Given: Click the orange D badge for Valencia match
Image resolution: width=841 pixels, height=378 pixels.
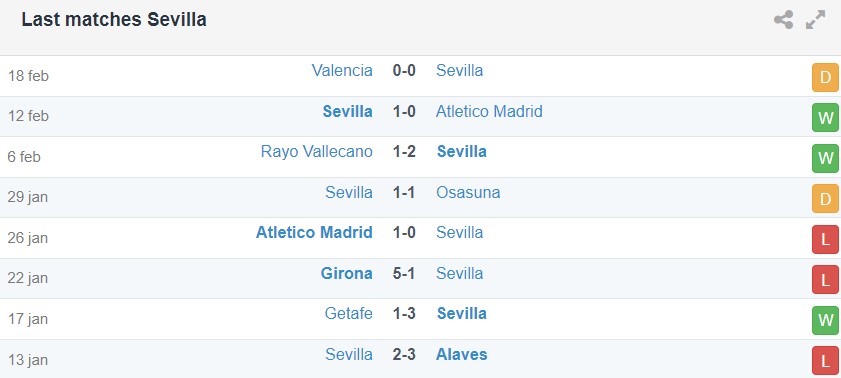Looking at the screenshot, I should click(825, 78).
